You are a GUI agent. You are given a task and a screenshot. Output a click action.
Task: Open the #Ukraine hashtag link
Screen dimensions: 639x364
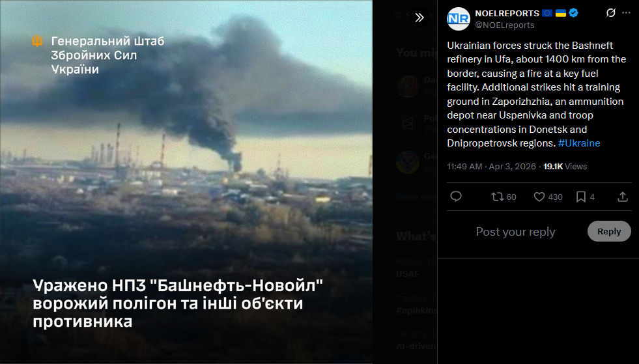click(579, 143)
